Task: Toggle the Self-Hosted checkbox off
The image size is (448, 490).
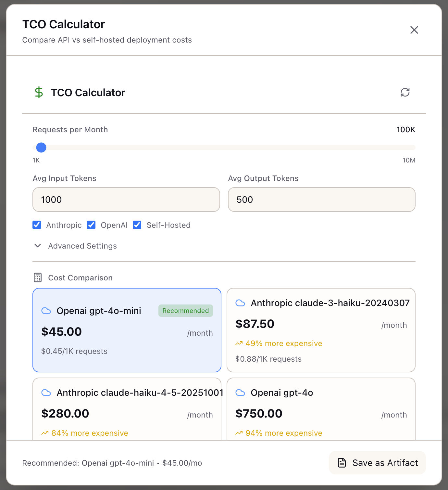Action: (137, 225)
